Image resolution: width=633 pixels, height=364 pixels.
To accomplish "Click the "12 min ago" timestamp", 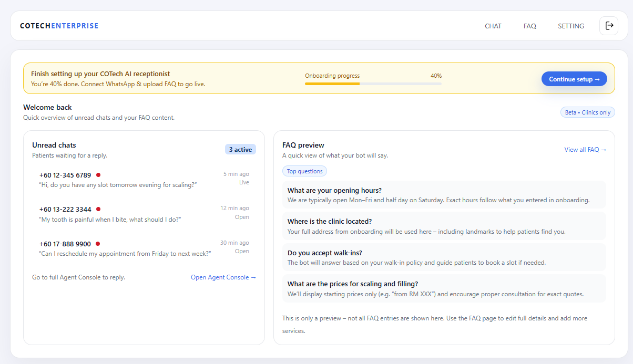I will [234, 209].
